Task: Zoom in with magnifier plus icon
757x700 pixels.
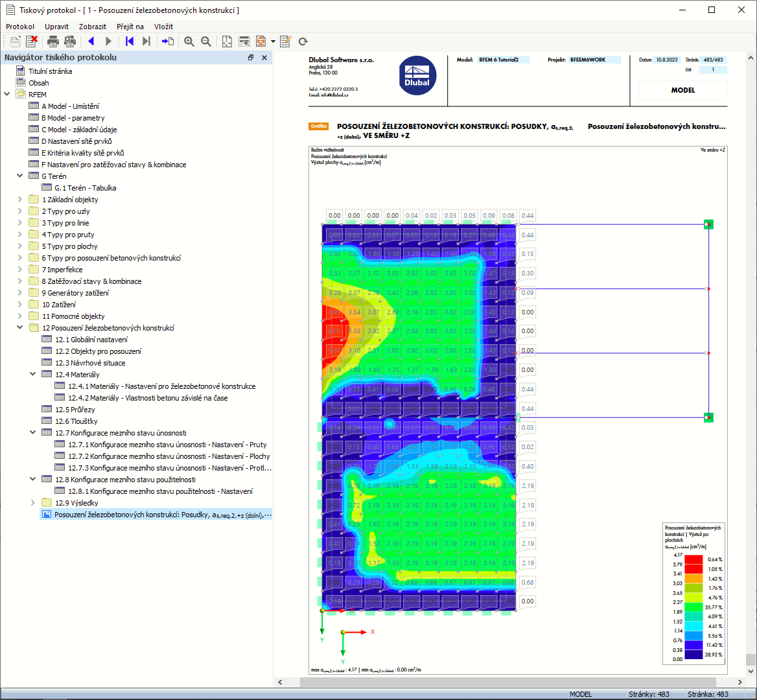Action: [x=189, y=41]
